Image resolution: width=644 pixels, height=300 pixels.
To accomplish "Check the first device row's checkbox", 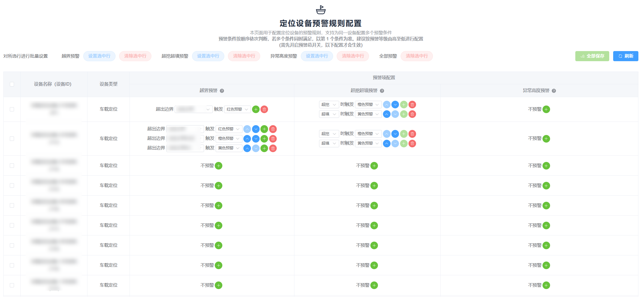I will (x=12, y=109).
